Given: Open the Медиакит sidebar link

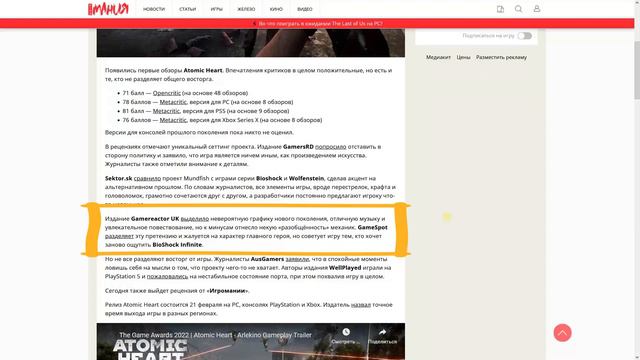Looking at the screenshot, I should [438, 58].
